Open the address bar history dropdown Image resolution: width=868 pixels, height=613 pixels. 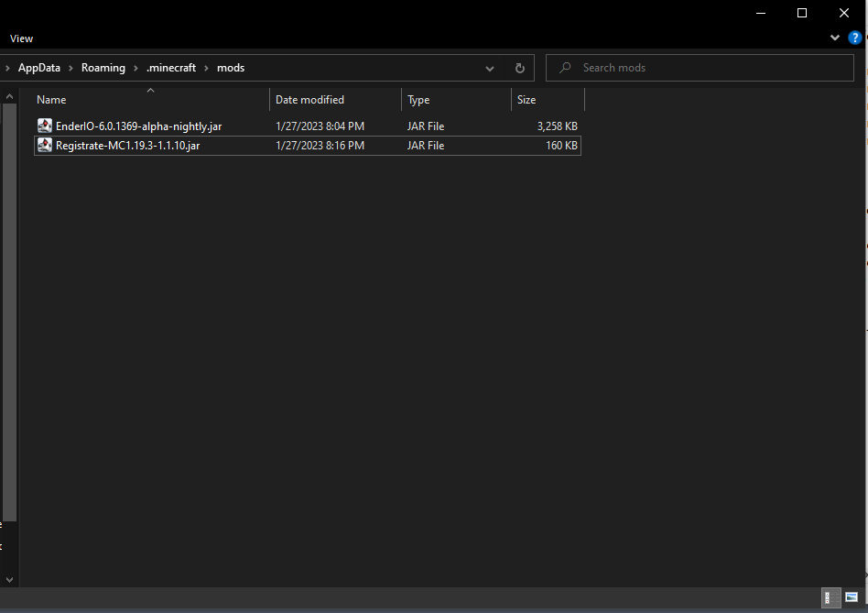[x=490, y=68]
